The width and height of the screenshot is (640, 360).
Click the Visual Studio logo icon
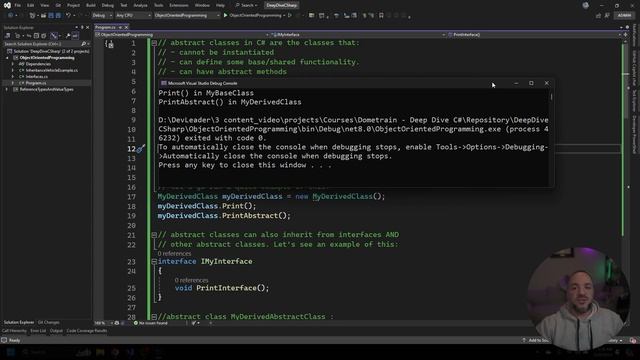click(x=7, y=5)
